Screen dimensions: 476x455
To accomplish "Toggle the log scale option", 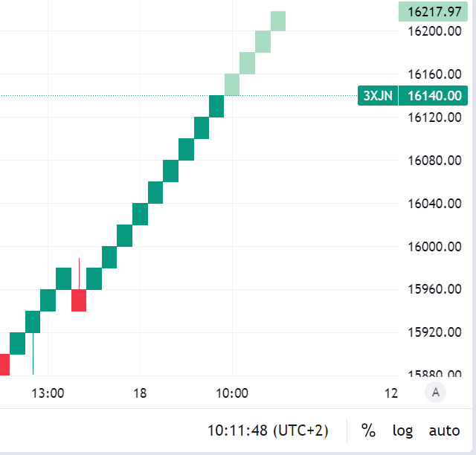I will (402, 430).
